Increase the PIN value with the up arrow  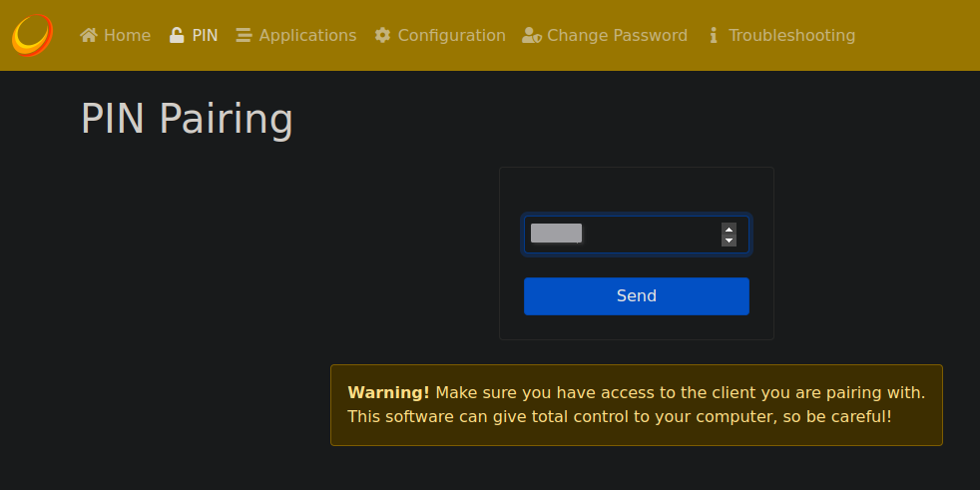[x=729, y=229]
